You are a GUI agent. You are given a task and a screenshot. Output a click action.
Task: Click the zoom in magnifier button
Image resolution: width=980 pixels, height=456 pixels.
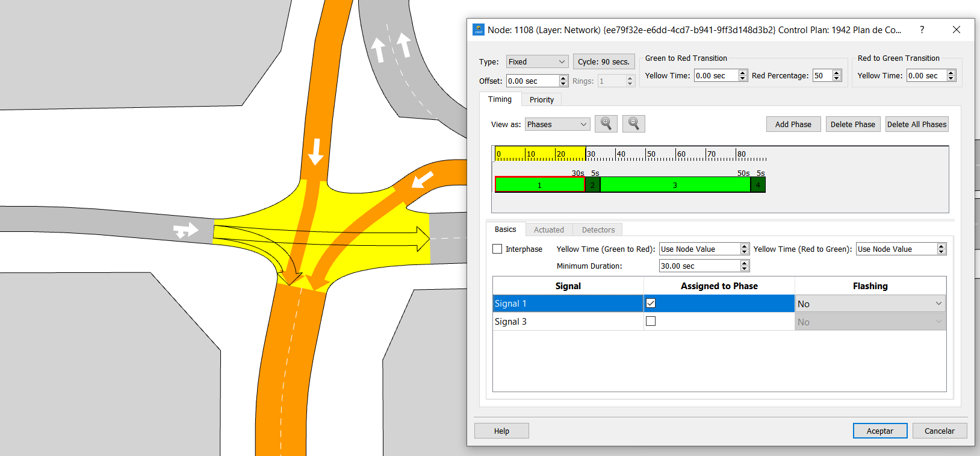click(606, 123)
